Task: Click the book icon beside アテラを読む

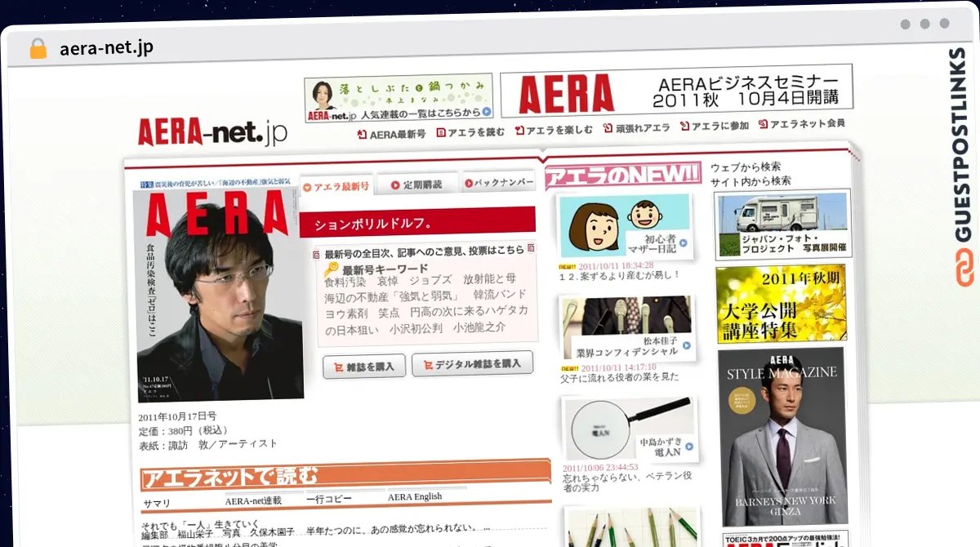Action: tap(441, 133)
